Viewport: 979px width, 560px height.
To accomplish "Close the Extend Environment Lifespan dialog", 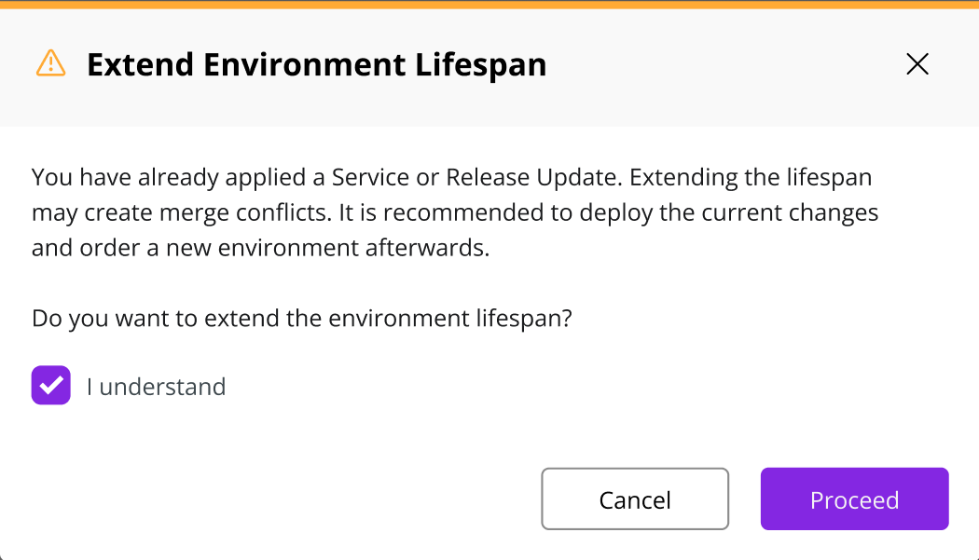I will coord(917,63).
